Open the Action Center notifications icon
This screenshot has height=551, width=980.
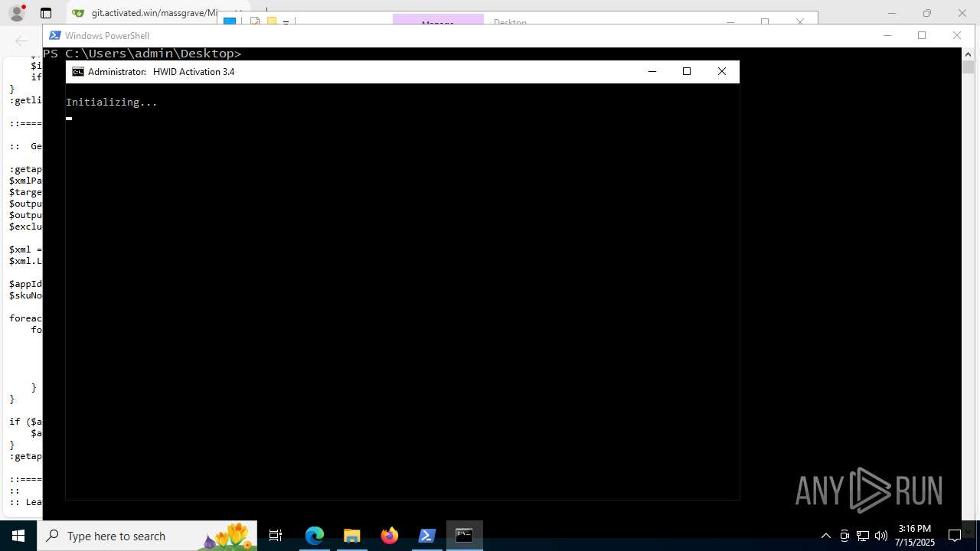(955, 536)
